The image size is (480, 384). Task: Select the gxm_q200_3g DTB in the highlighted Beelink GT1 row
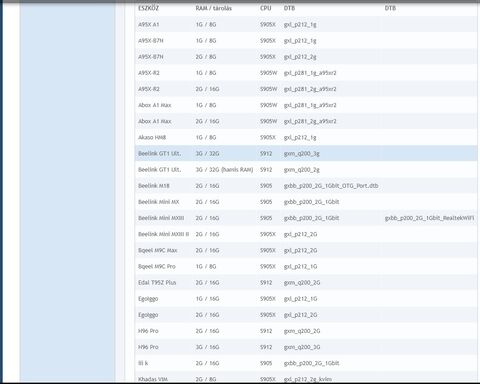click(x=302, y=154)
